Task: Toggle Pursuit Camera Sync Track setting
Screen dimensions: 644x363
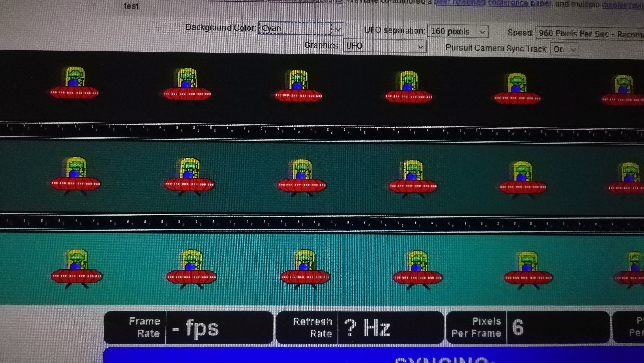Action: [x=564, y=49]
